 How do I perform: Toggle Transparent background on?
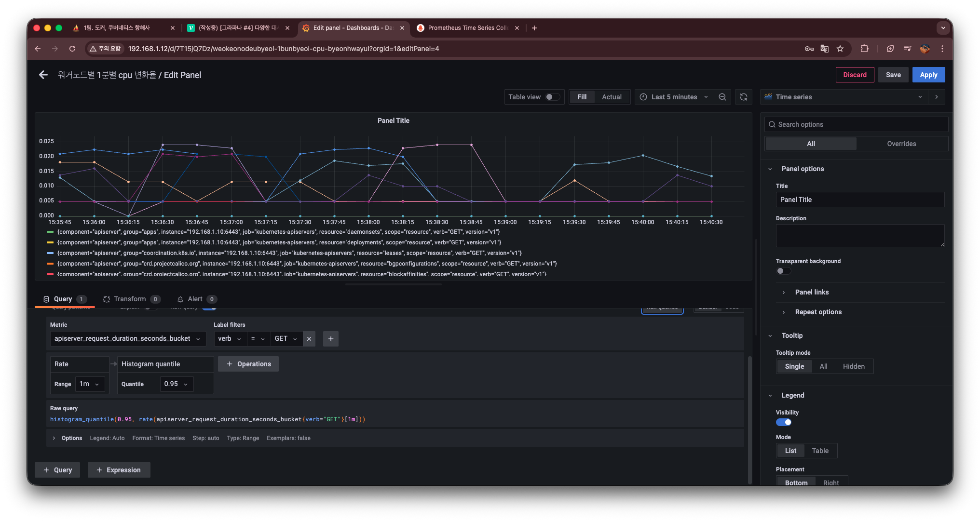click(783, 271)
